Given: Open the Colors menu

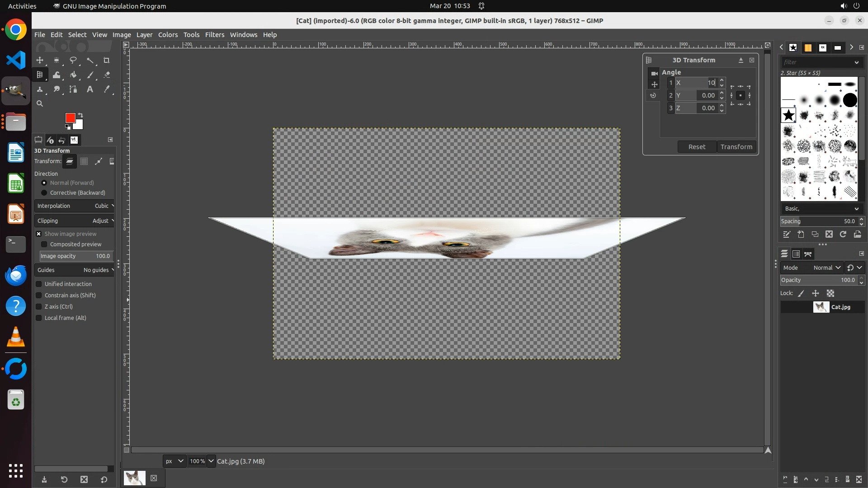Looking at the screenshot, I should coord(168,35).
